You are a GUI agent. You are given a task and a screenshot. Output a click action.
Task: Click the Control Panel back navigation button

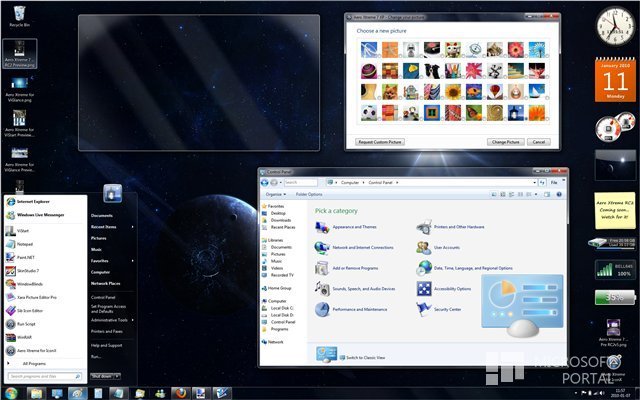tap(264, 182)
